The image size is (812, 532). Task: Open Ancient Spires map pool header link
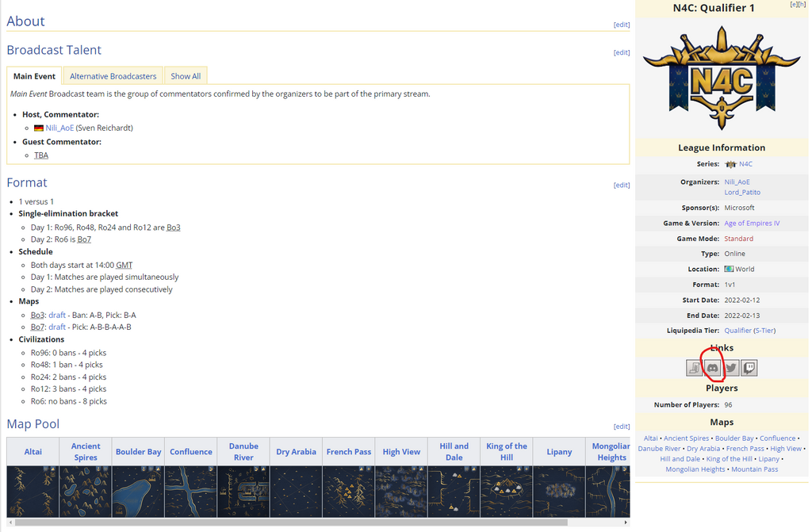(x=86, y=452)
